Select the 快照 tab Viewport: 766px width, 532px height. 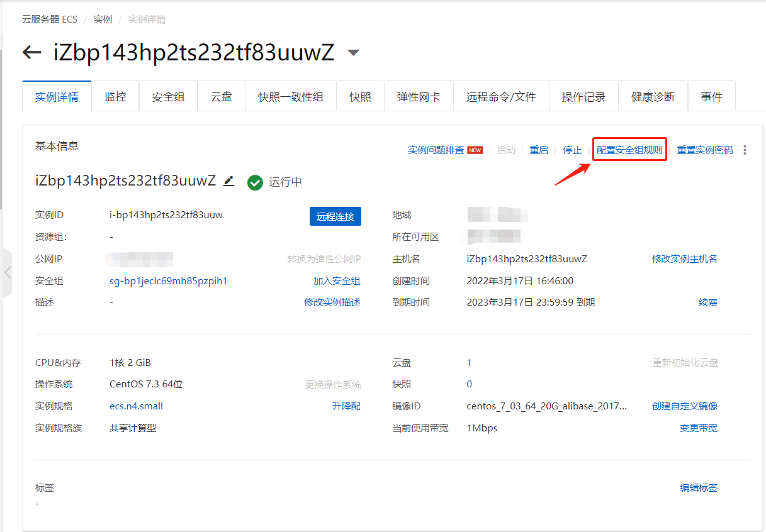(360, 97)
